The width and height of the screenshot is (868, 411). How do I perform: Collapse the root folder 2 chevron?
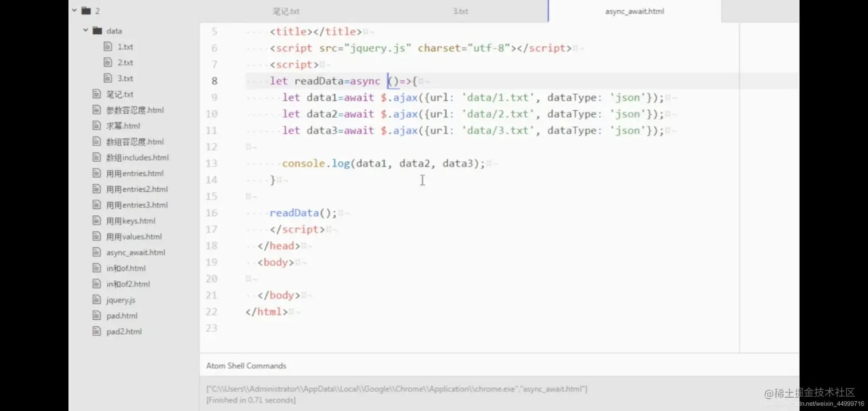point(75,10)
